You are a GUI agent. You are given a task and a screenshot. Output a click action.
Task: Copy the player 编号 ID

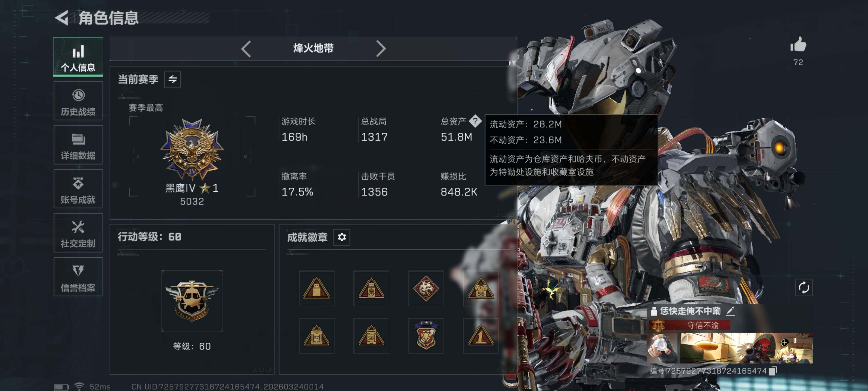coord(773,371)
